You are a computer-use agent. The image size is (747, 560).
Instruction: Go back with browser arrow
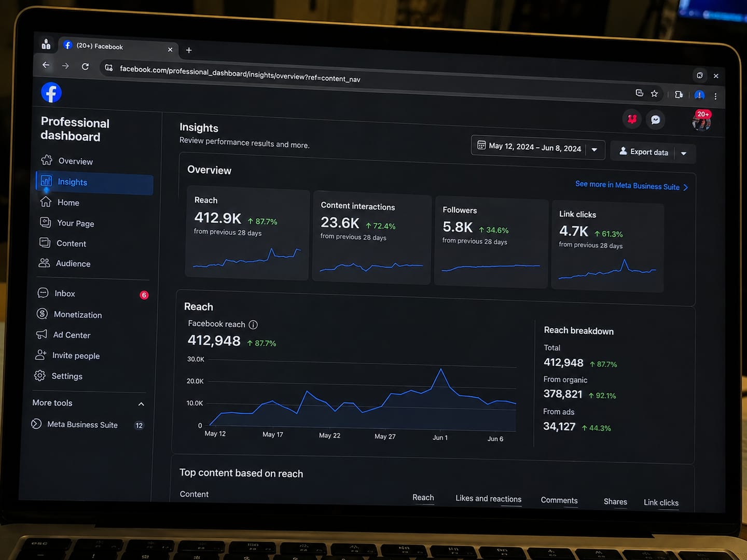click(x=46, y=65)
